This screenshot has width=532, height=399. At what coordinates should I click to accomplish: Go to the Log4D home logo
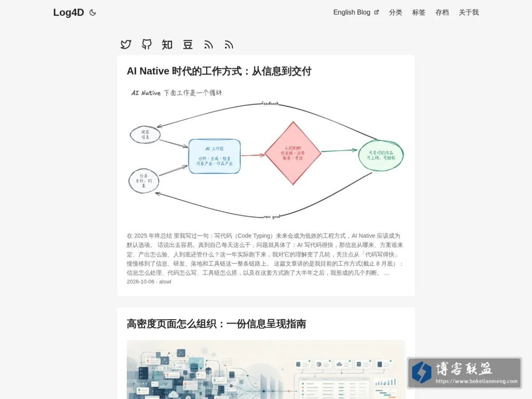(x=69, y=12)
